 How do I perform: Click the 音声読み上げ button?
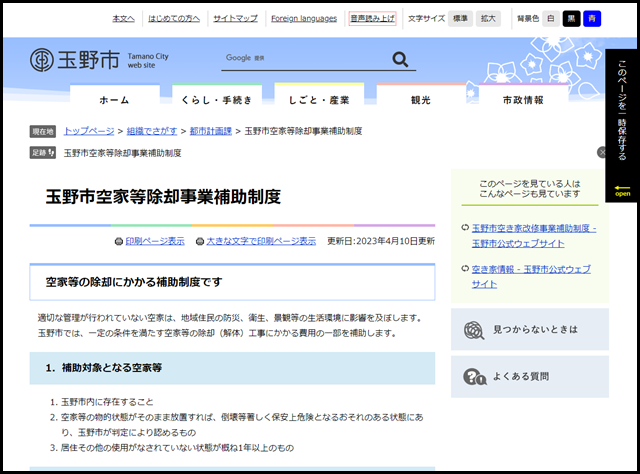(x=373, y=18)
